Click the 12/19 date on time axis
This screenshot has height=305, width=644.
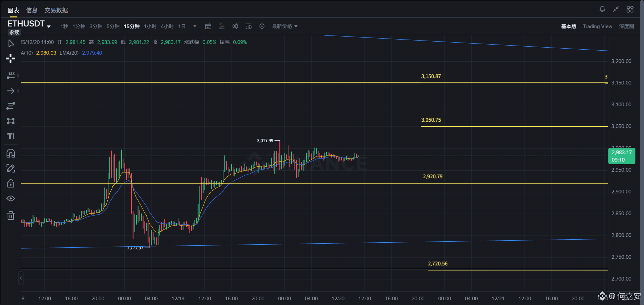click(178, 299)
